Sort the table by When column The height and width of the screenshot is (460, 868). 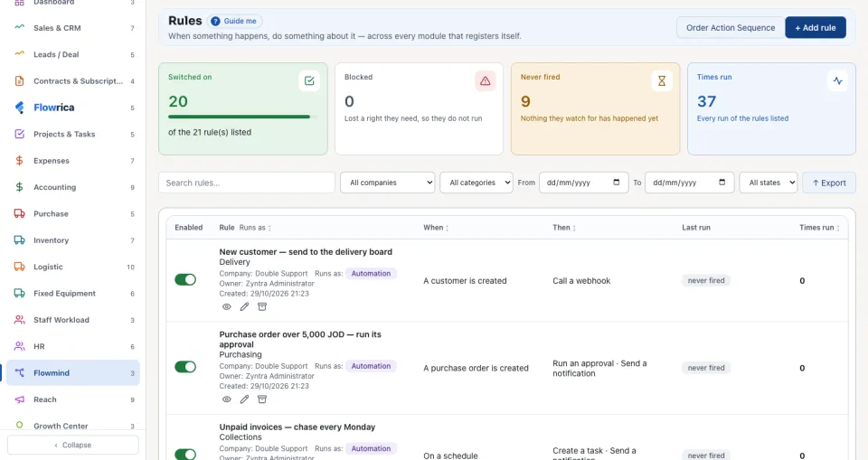tap(436, 228)
